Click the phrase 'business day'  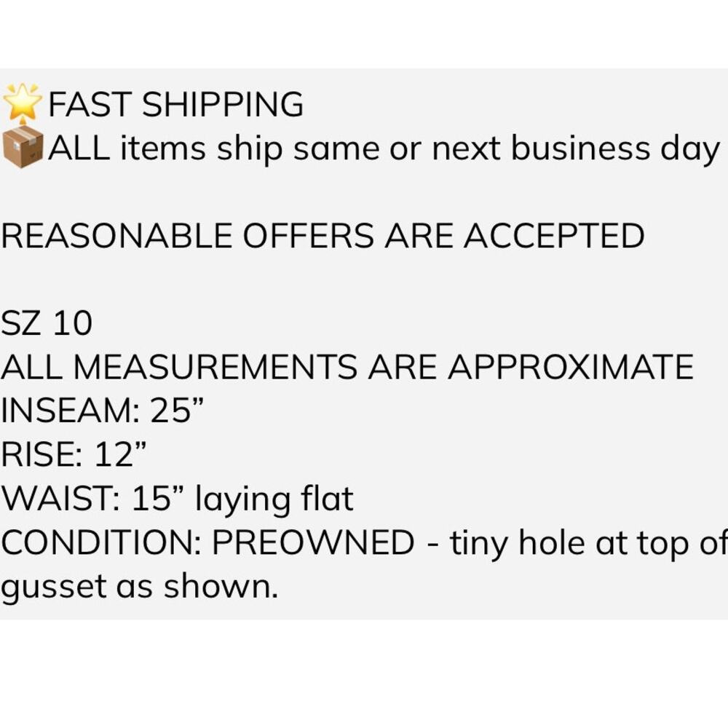click(614, 149)
